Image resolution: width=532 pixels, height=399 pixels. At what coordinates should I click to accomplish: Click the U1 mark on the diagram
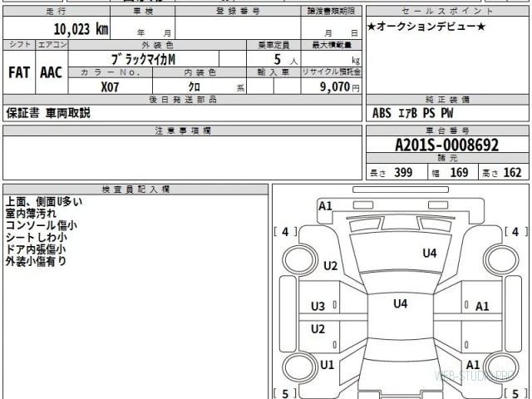click(x=327, y=365)
